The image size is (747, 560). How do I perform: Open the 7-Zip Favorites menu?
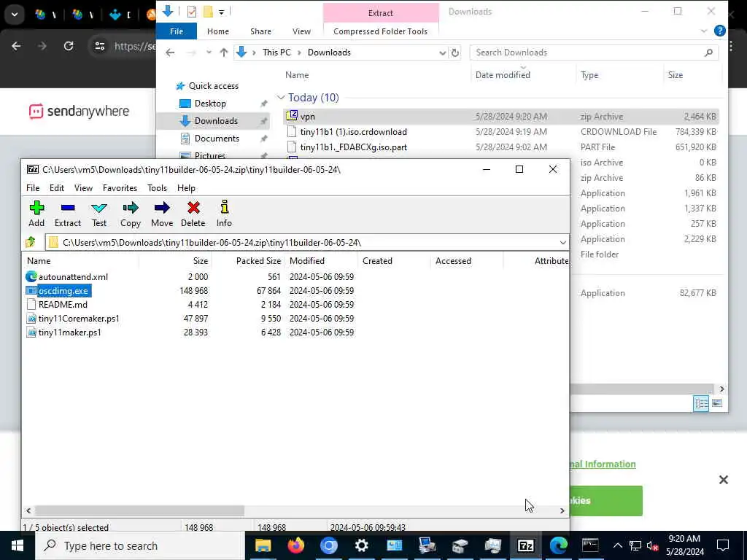coord(120,188)
